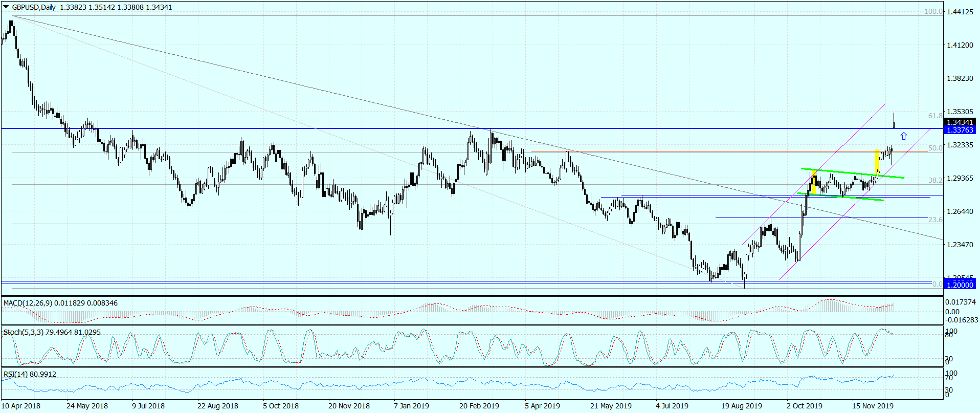The image size is (980, 413).
Task: Open the chart menu triangle beside GBPUSD,Daily
Action: tap(6, 7)
